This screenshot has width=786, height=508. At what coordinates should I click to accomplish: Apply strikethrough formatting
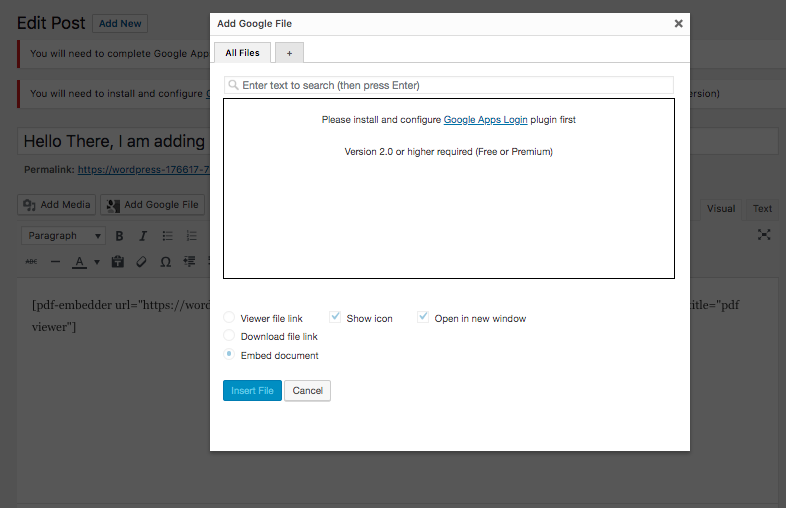click(x=32, y=261)
